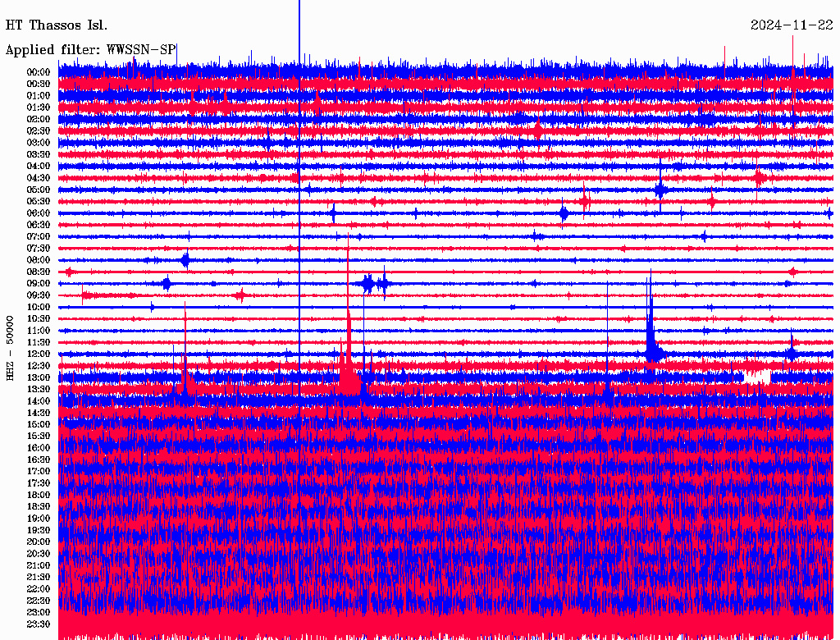Select the 04:00 time label

click(x=39, y=167)
